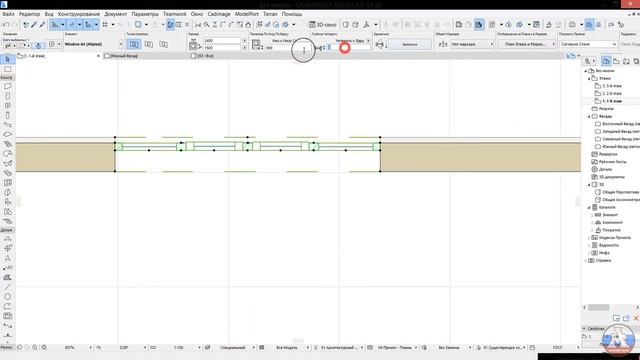
Task: Select the Line tool
Action: click(x=7, y=287)
